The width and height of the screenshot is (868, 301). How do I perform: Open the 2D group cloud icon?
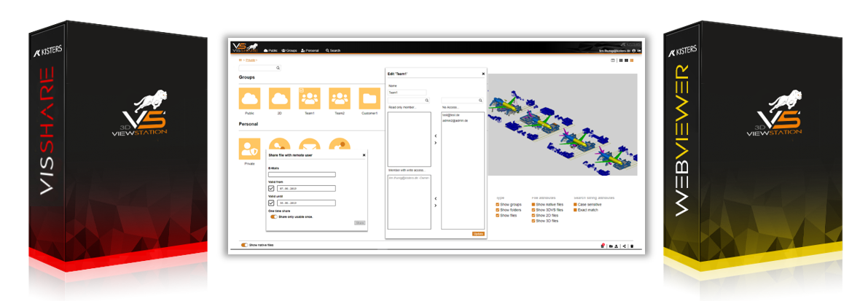coord(279,98)
